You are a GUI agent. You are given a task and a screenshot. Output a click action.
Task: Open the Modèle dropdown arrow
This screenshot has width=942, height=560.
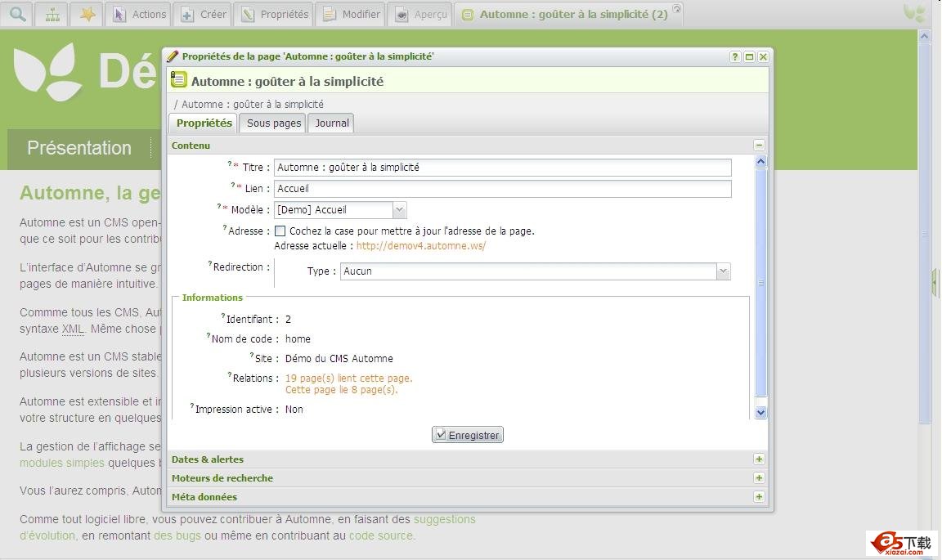click(400, 210)
